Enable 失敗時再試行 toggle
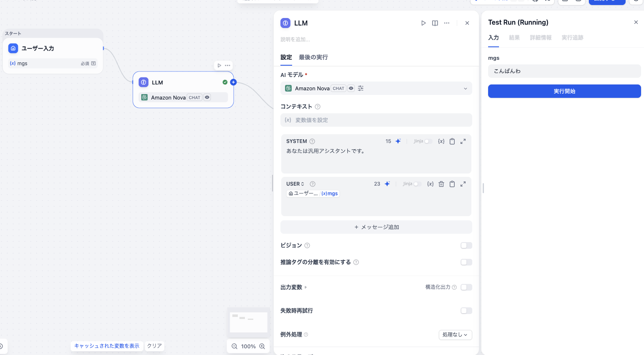644x355 pixels. 466,311
